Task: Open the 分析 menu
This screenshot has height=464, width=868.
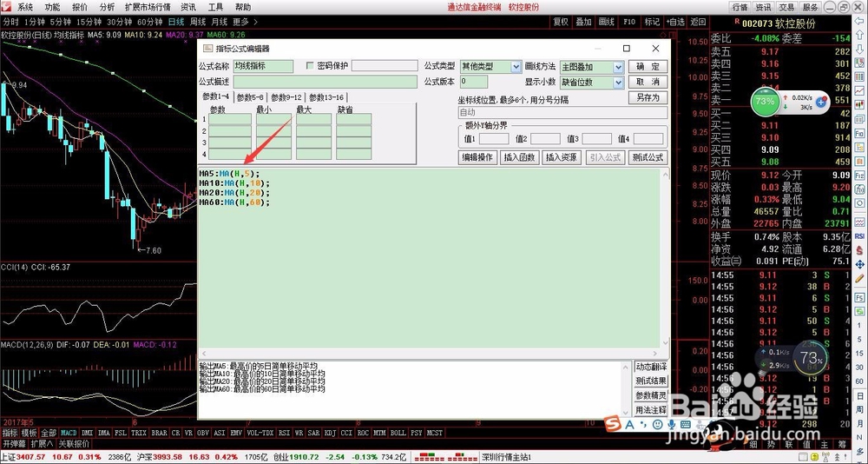Action: [x=107, y=7]
